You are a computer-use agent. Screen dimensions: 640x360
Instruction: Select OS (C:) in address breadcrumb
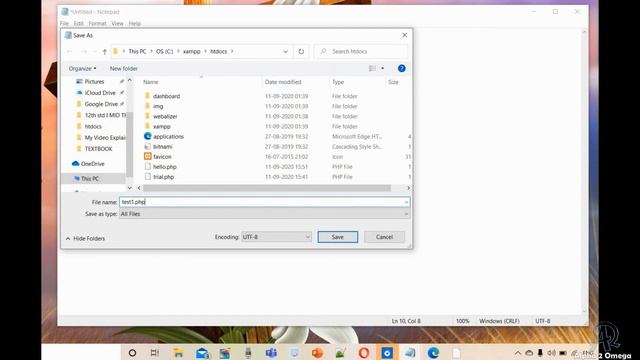click(164, 51)
